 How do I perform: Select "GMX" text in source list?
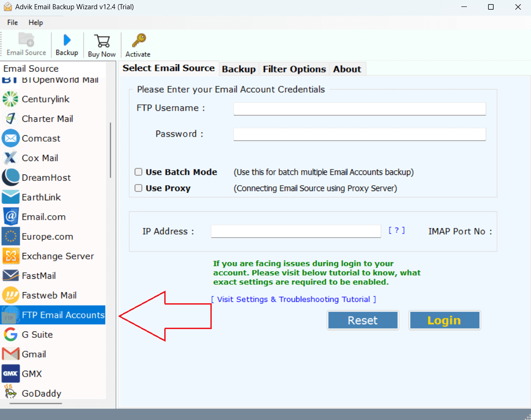[x=32, y=374]
